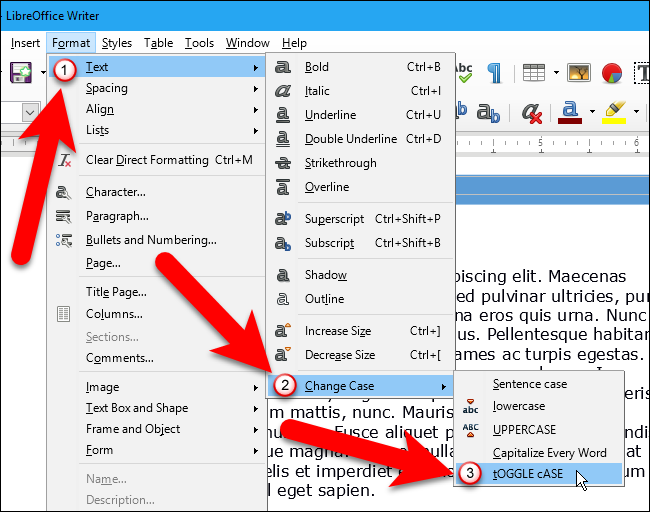The image size is (650, 512).
Task: Expand the Image submenu
Action: click(155, 388)
